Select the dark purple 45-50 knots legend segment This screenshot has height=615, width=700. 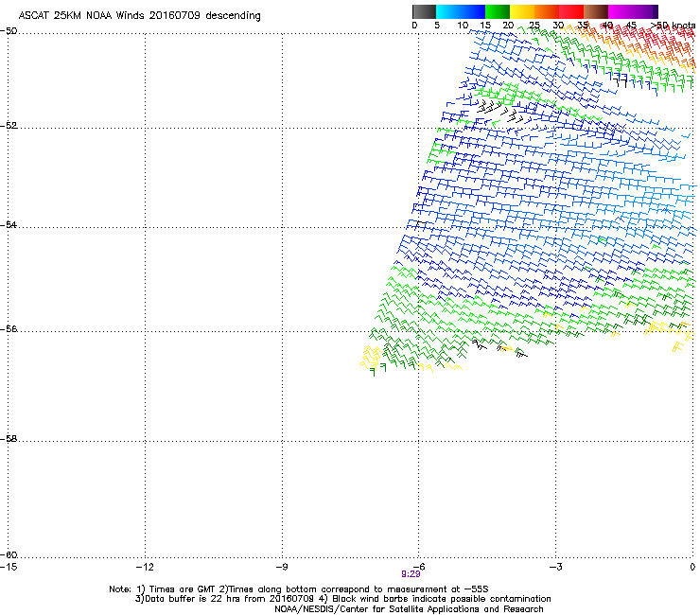[x=645, y=11]
